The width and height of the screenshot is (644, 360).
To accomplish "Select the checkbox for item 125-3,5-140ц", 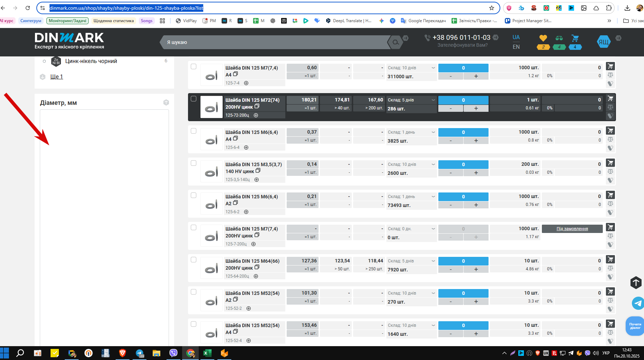I will click(194, 163).
